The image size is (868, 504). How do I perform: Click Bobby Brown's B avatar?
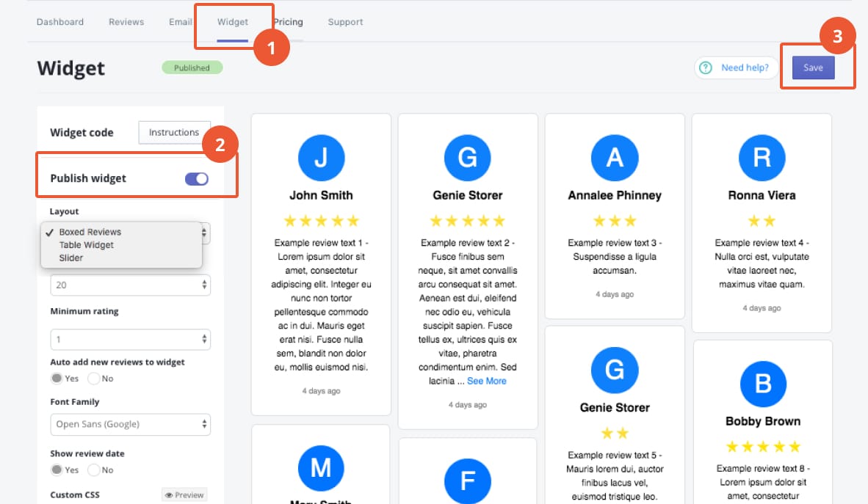click(x=763, y=384)
